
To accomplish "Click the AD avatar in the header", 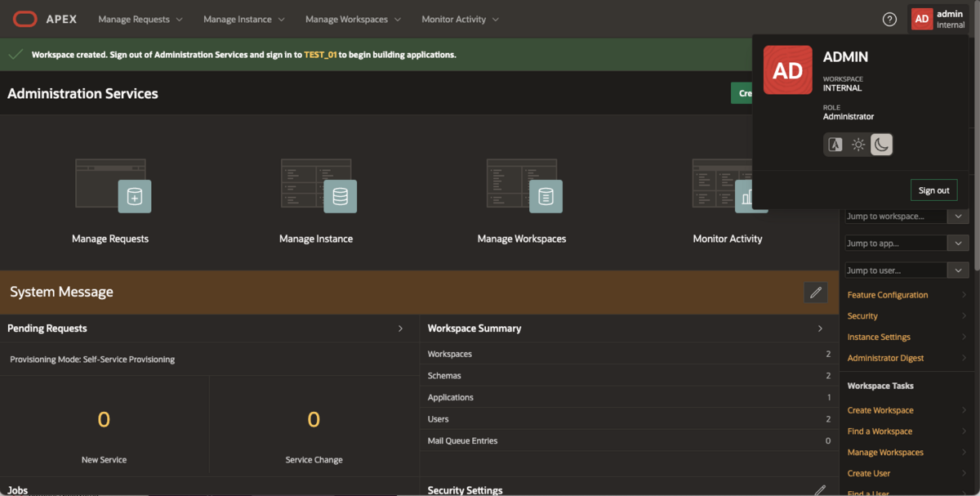I will 922,19.
